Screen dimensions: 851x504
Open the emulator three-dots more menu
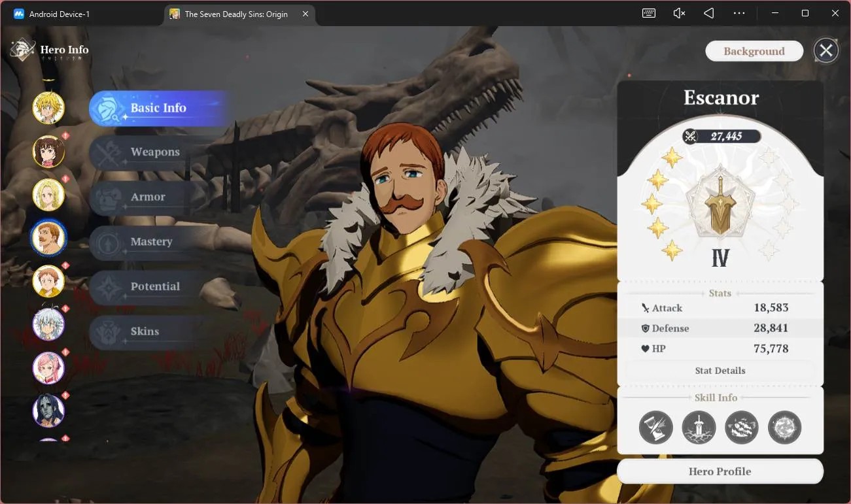coord(739,13)
